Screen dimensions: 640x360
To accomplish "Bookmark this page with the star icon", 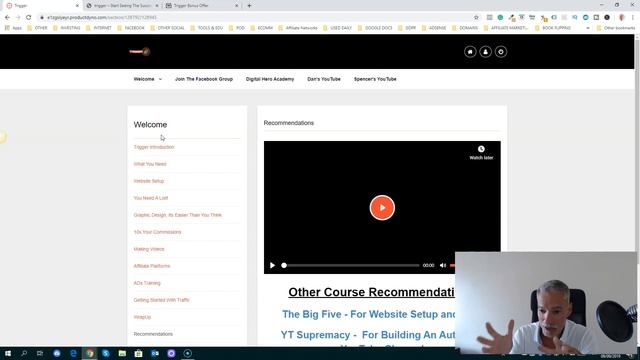I will coord(476,18).
